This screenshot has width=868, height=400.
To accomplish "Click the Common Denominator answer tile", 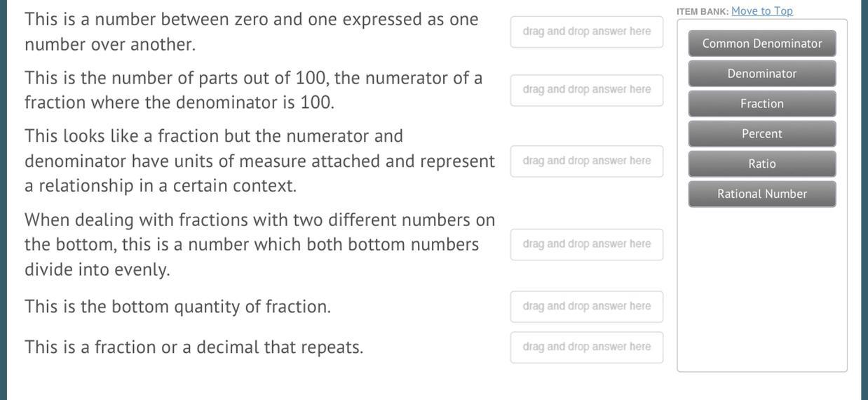I will click(x=762, y=44).
